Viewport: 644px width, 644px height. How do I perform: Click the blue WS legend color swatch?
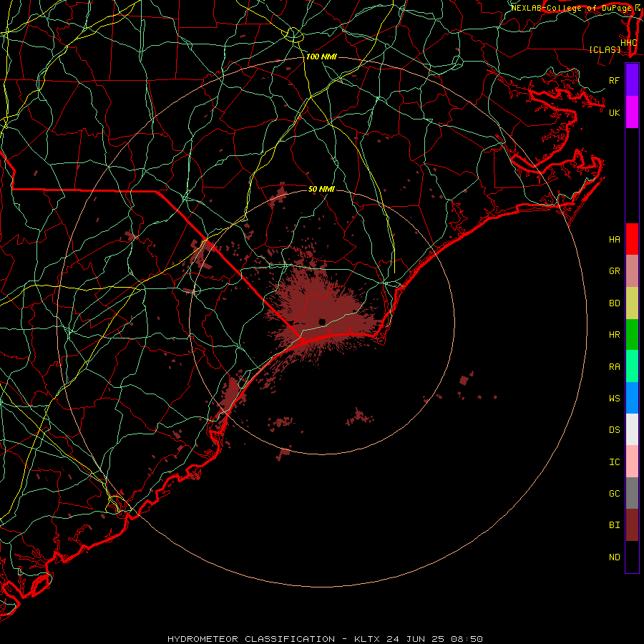click(632, 398)
